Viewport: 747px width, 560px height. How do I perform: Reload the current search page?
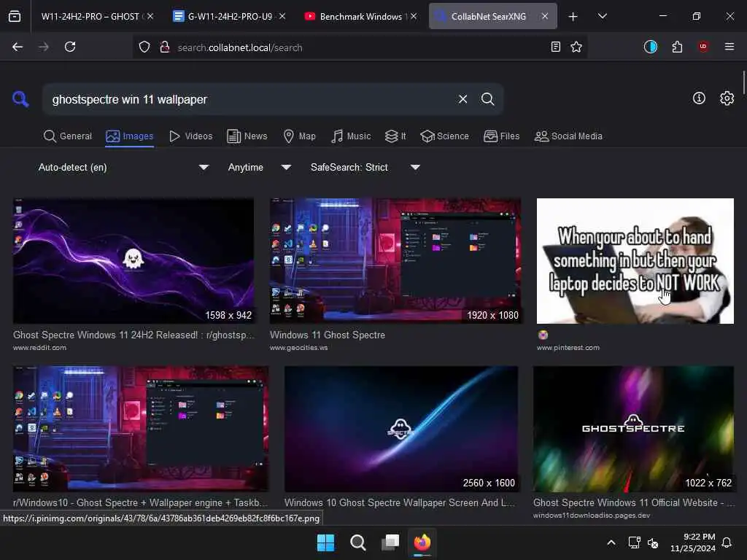pyautogui.click(x=70, y=47)
